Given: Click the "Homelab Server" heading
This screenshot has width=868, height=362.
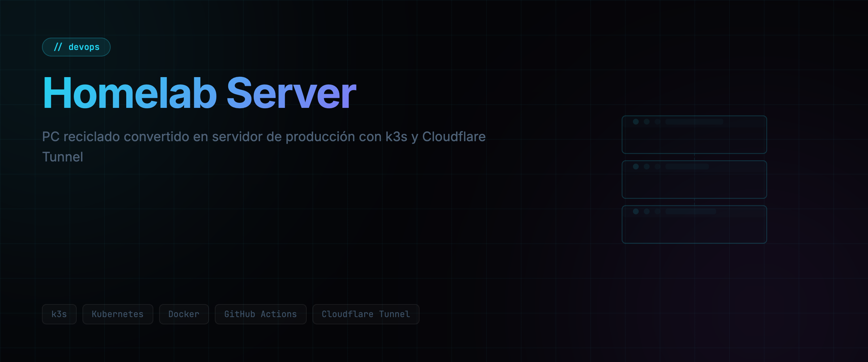Looking at the screenshot, I should [x=199, y=93].
